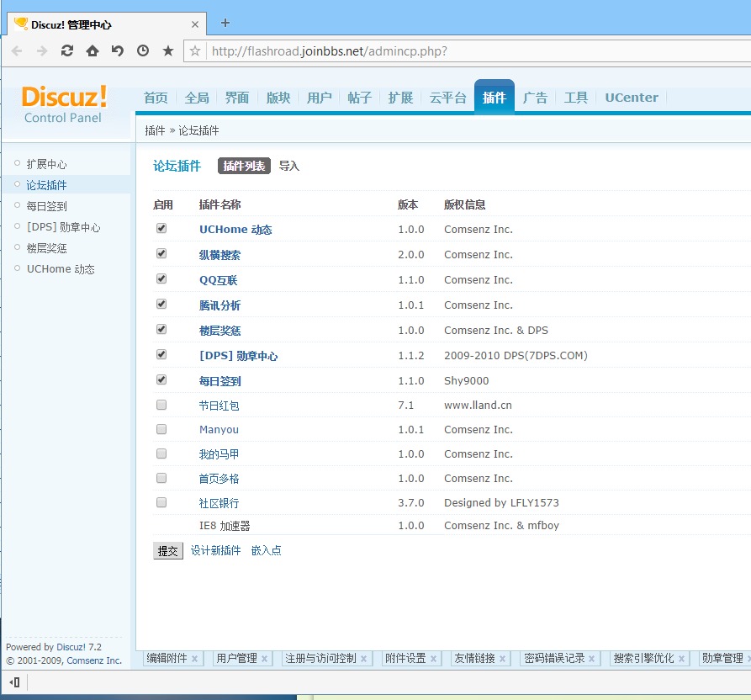This screenshot has width=751, height=700.
Task: Bookmark this page with the address bar star
Action: pyautogui.click(x=195, y=50)
